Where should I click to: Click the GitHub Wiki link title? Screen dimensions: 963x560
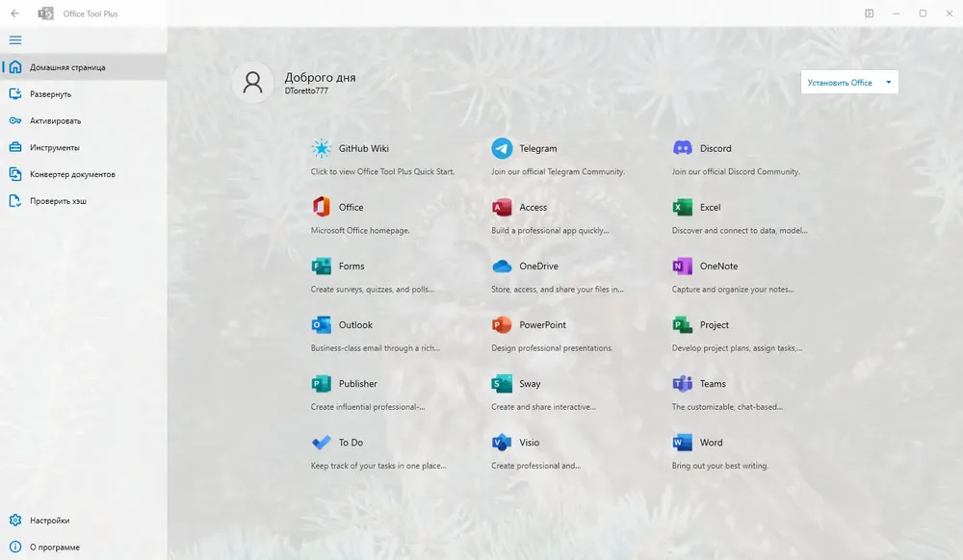[364, 148]
